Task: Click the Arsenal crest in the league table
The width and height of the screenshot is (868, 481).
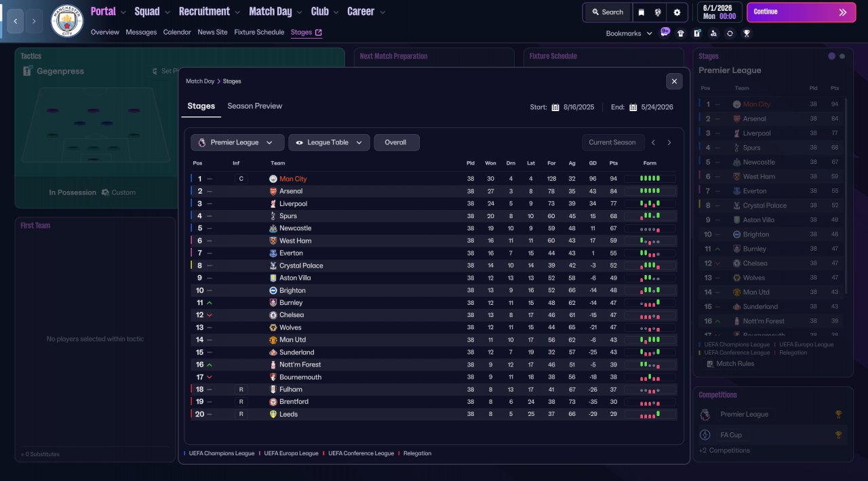Action: (273, 192)
